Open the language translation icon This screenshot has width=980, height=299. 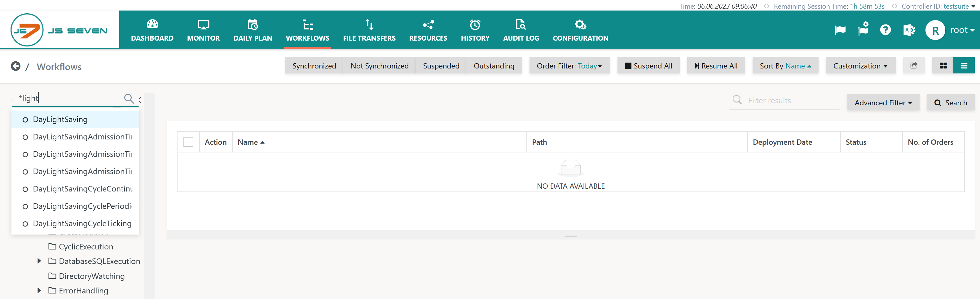coord(909,30)
